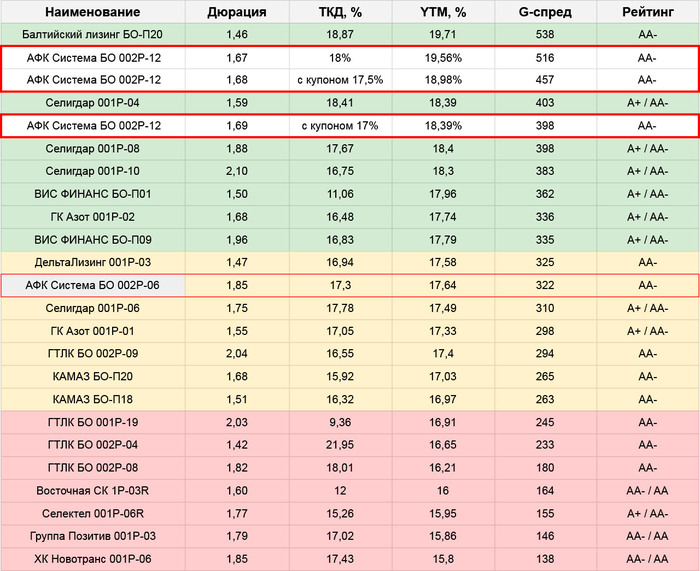Select the Дюрация column header
Viewport: 700px width, 571px height.
[x=237, y=12]
